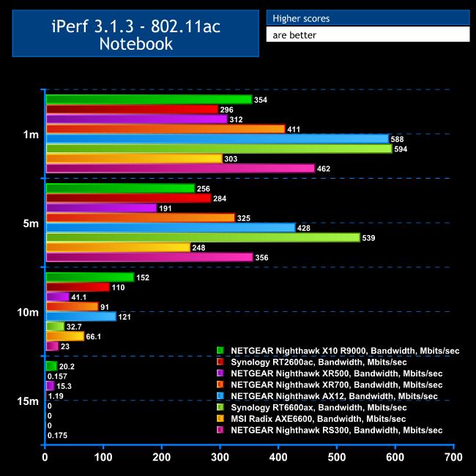This screenshot has height=476, width=476.
Task: Click the 15.3 value label at 15m
Action: point(64,386)
